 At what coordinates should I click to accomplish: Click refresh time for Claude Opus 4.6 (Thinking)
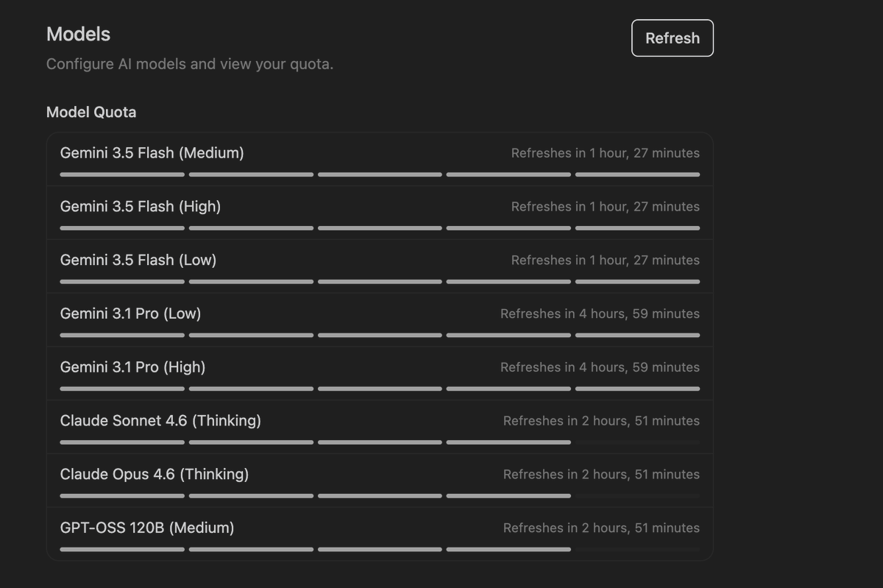pos(601,475)
